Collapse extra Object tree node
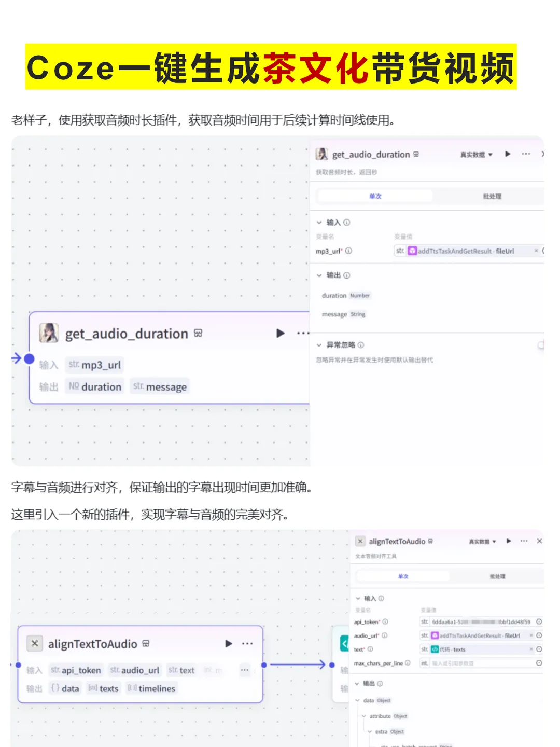Image resolution: width=560 pixels, height=747 pixels. (370, 732)
